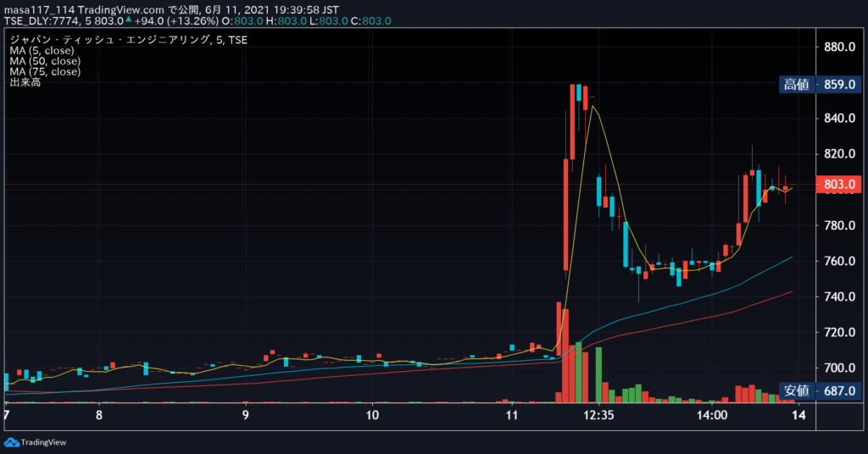The width and height of the screenshot is (868, 454).
Task: Click date 9 on time axis
Action: click(x=246, y=415)
